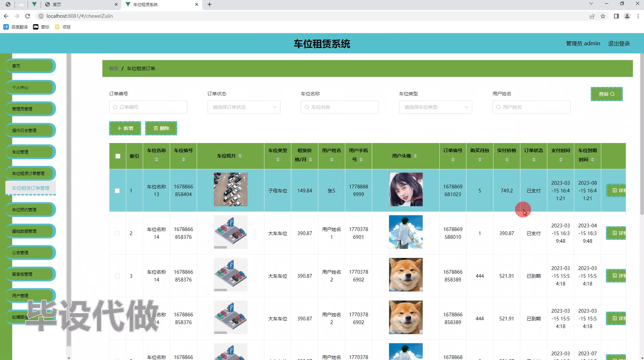Sort by 租赁价格/月 column arrows
644x360 pixels.
311,160
